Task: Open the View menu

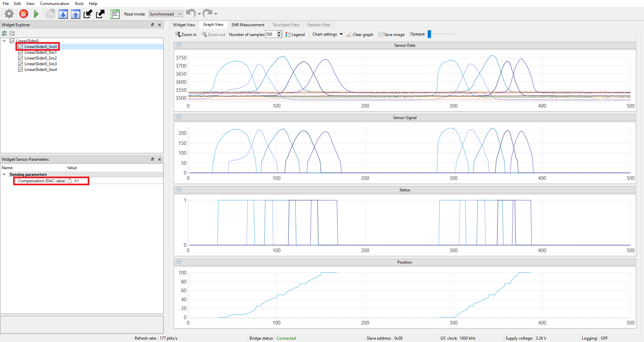Action: click(x=30, y=4)
